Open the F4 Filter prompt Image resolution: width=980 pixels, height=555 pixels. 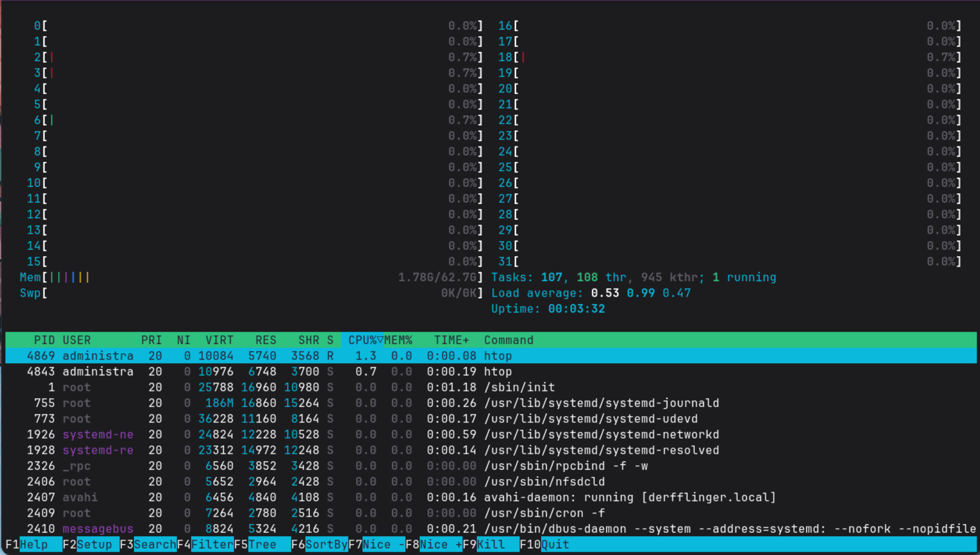click(205, 544)
